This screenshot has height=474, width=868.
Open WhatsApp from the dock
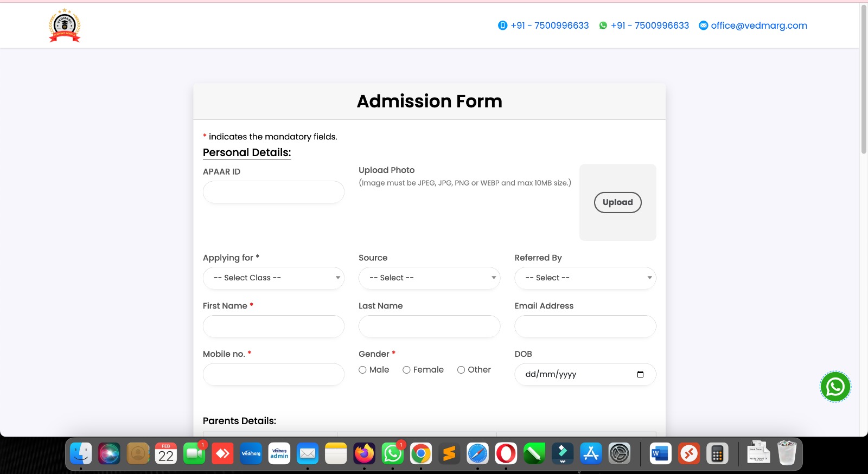pos(393,453)
